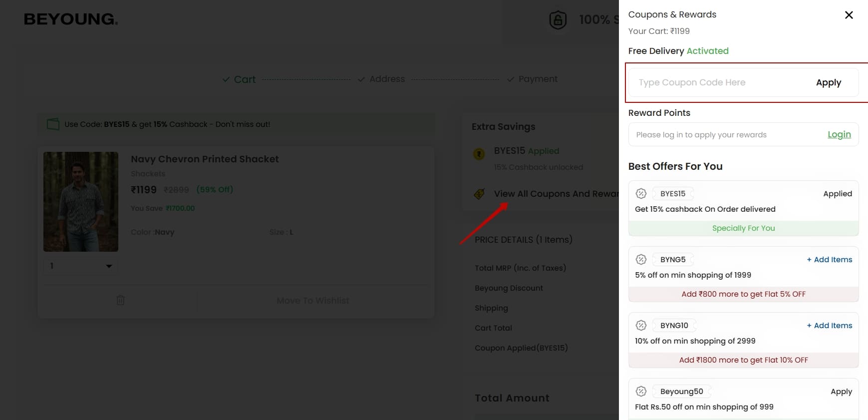Screen dimensions: 868x420
Task: Click the Total MRP (Inc. of Taxes) row
Action: [x=520, y=268]
